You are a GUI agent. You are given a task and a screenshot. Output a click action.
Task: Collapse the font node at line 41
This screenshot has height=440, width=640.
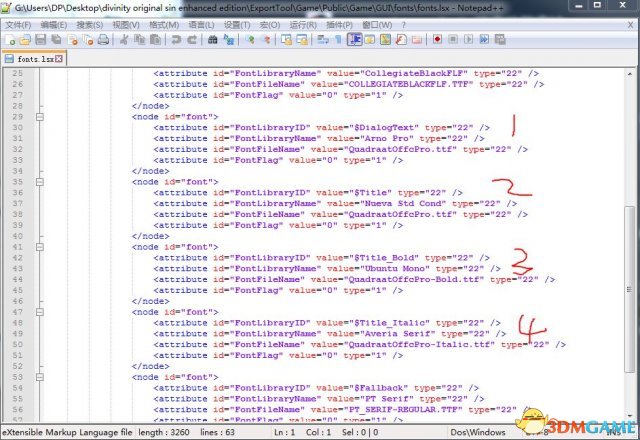[40, 247]
